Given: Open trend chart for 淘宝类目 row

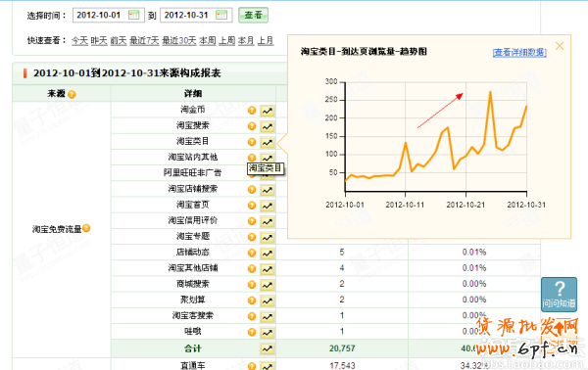Looking at the screenshot, I should [268, 142].
